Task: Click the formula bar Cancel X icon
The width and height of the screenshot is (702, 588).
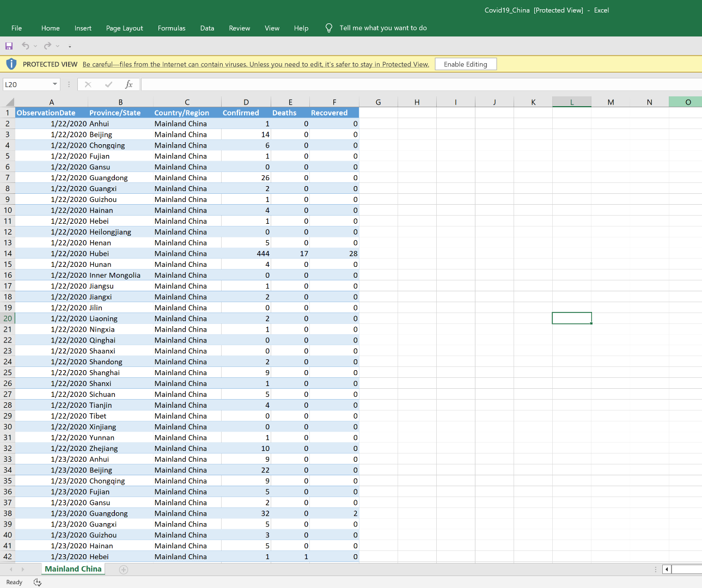Action: tap(88, 84)
